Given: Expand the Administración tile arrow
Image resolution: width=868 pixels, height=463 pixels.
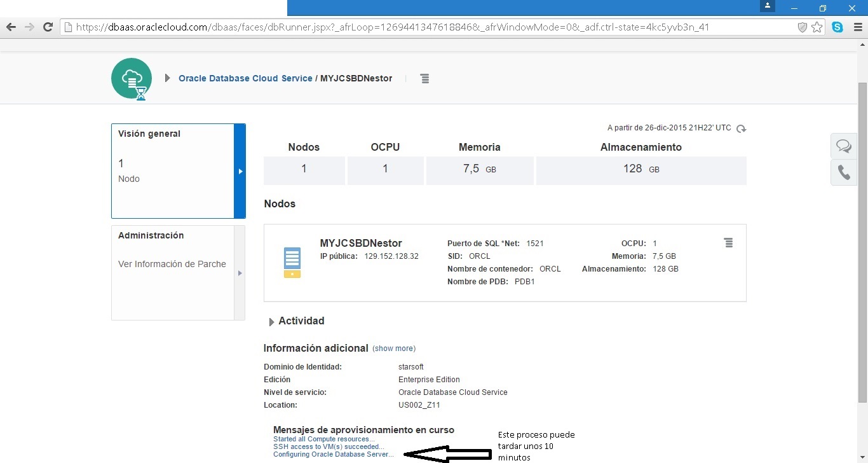Looking at the screenshot, I should [x=240, y=273].
